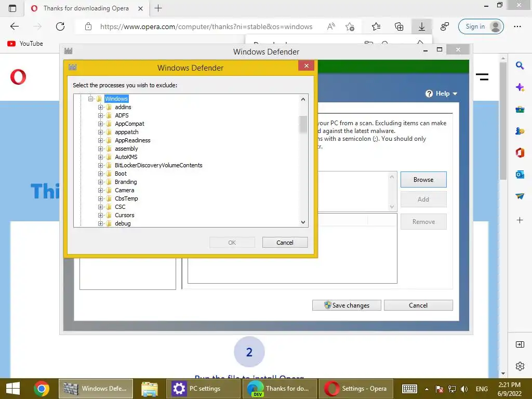Add a sidebar app with plus icon

520,220
